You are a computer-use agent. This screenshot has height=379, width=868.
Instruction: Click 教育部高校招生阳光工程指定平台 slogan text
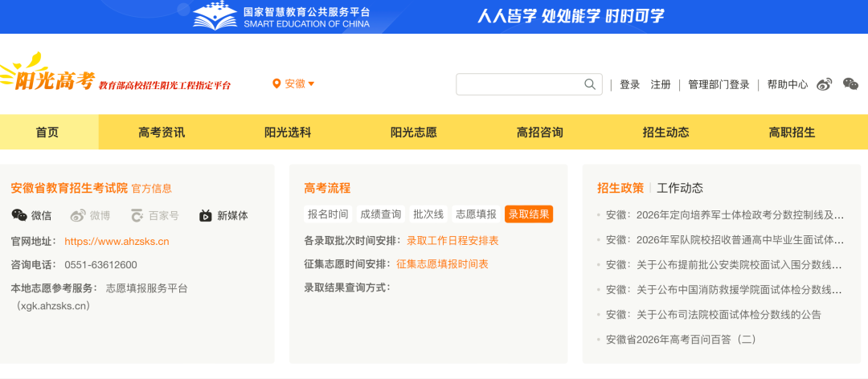pyautogui.click(x=165, y=86)
